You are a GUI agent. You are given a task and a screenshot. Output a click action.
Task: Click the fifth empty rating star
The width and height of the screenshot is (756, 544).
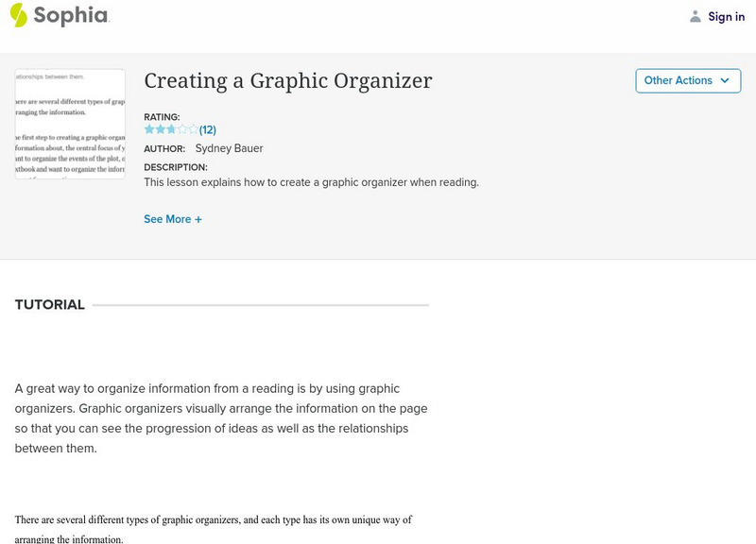coord(193,129)
